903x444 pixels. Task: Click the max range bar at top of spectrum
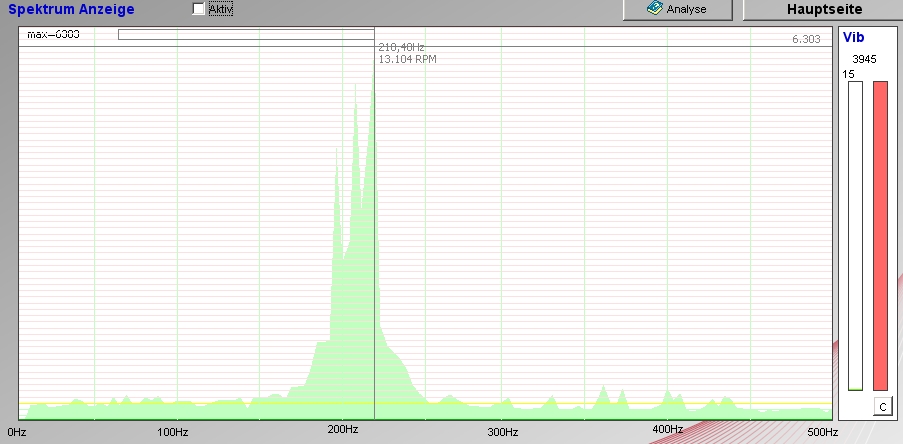click(246, 35)
